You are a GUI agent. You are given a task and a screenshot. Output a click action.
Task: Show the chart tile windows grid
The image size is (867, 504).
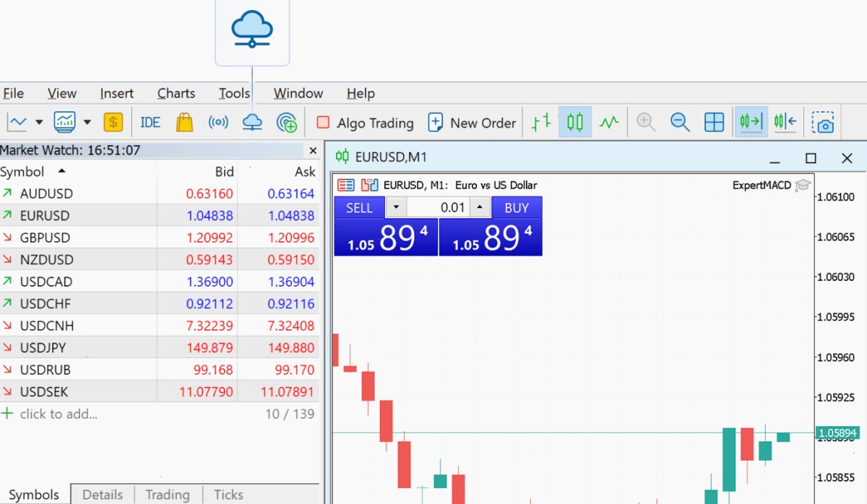(714, 123)
